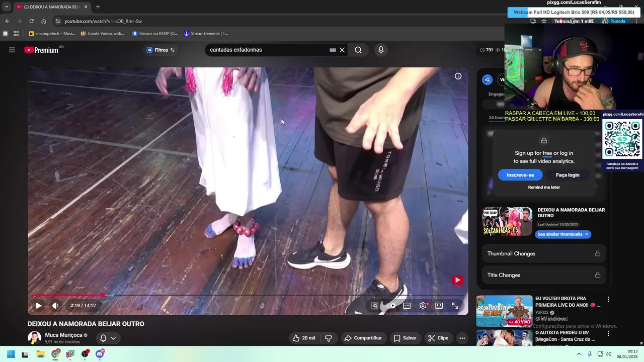The height and width of the screenshot is (362, 644).
Task: Expand locked Title Changes section
Action: (x=543, y=275)
